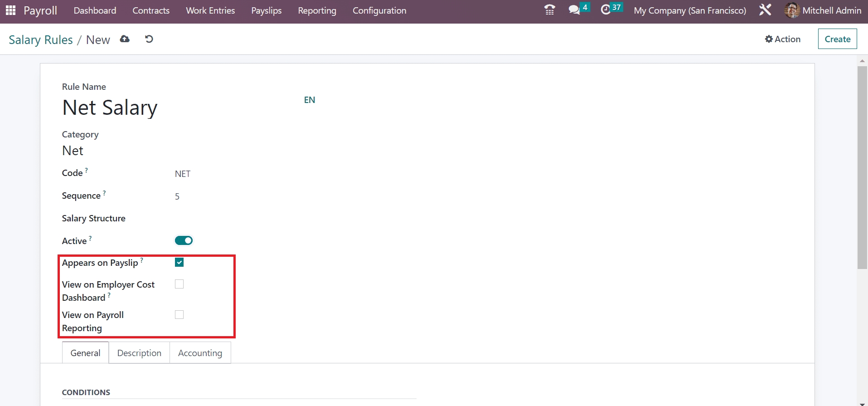Click the Sequence field value
Viewport: 868px width, 406px height.
coord(177,196)
